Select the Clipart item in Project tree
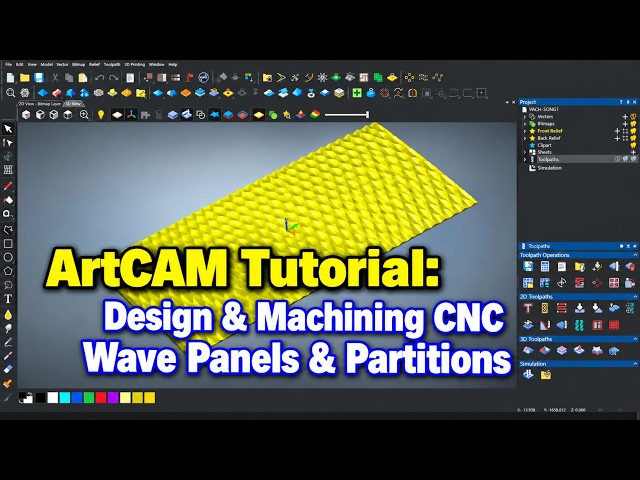The width and height of the screenshot is (640, 480). click(x=544, y=145)
